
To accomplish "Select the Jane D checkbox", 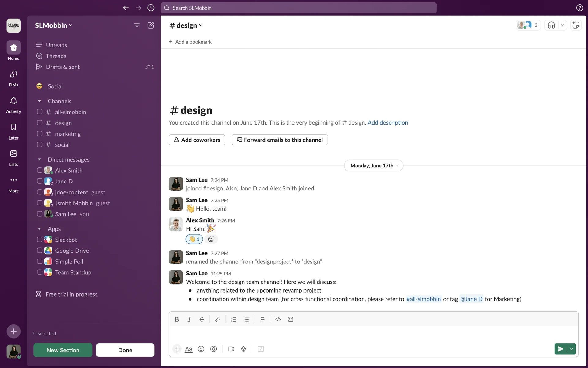I will [40, 181].
